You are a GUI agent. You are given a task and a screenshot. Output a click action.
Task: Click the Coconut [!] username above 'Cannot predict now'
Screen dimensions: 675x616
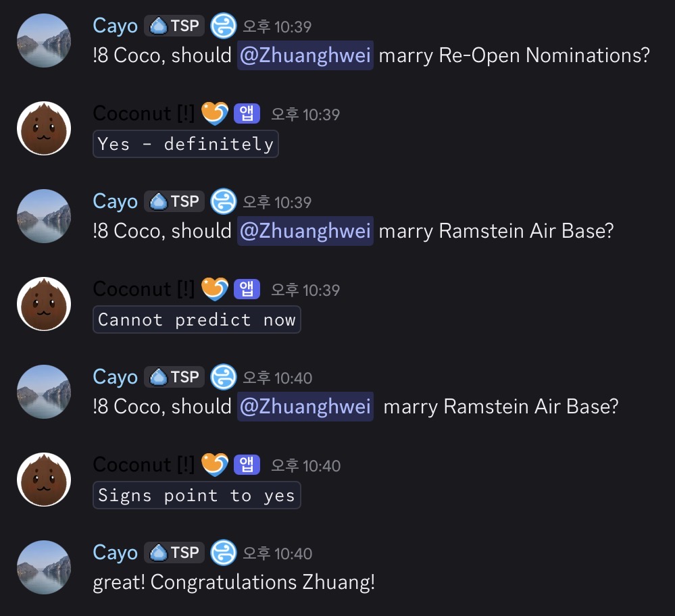click(x=144, y=289)
